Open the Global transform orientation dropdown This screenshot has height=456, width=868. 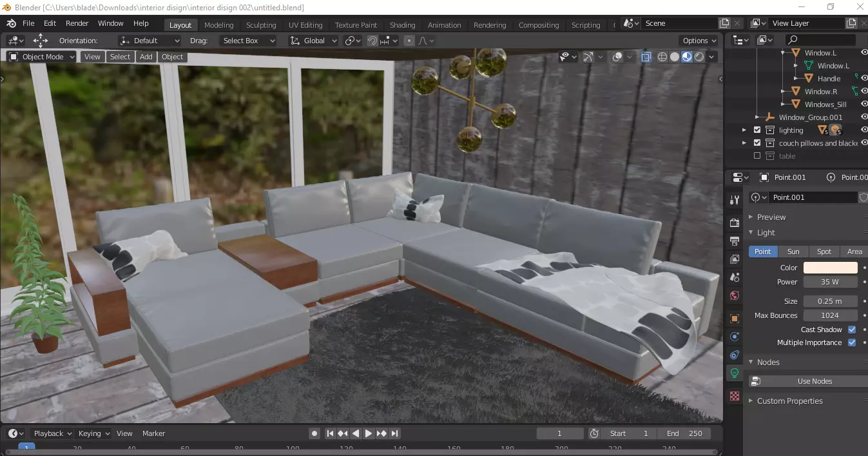[314, 41]
